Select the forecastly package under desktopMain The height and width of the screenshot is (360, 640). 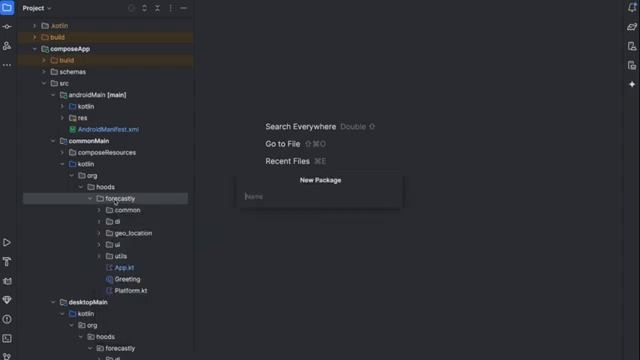pyautogui.click(x=120, y=348)
